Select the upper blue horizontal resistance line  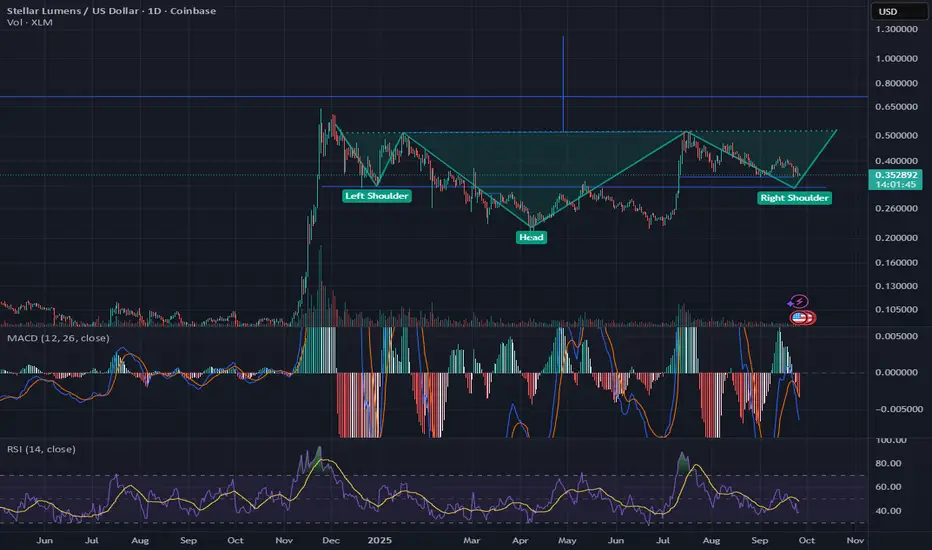click(x=434, y=96)
